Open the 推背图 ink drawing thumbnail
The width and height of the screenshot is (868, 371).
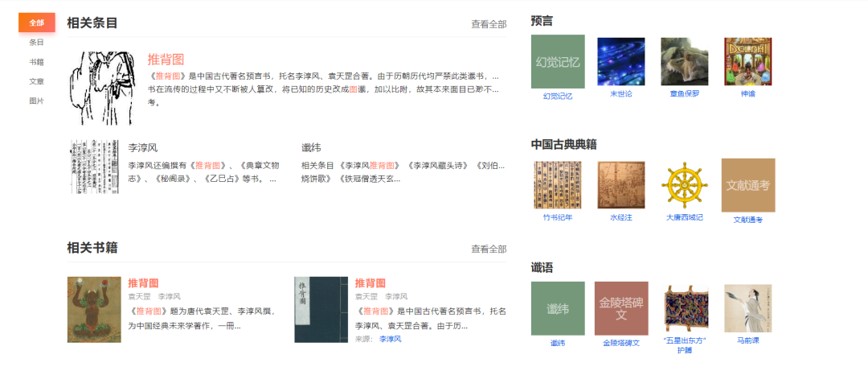[101, 89]
